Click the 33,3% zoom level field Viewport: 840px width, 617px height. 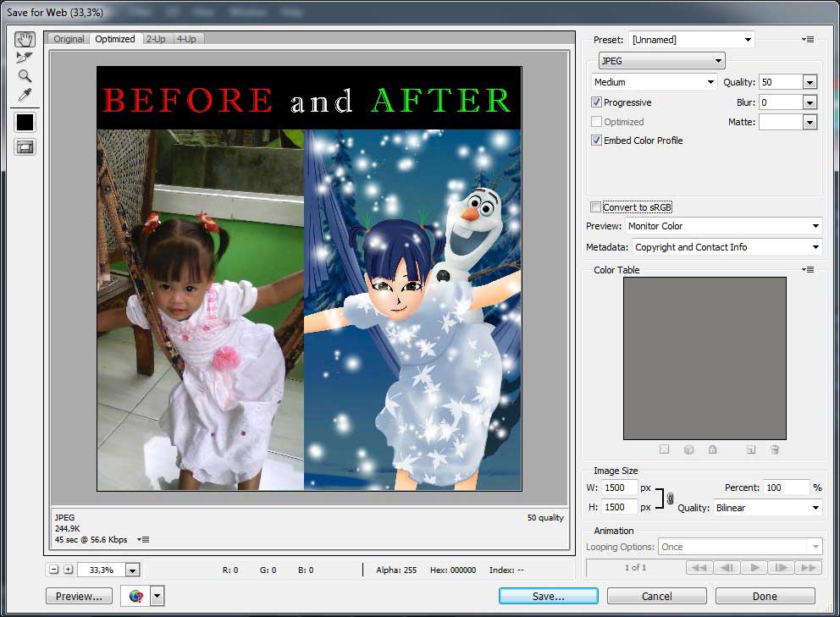pos(102,570)
